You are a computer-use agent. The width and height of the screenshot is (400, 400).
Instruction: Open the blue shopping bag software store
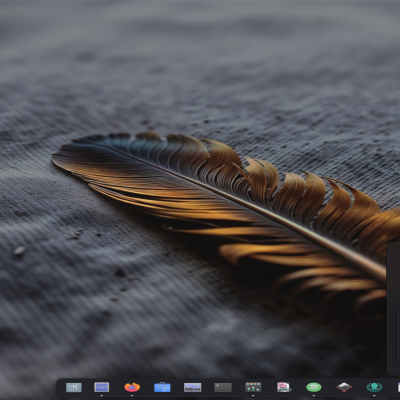pyautogui.click(x=162, y=387)
